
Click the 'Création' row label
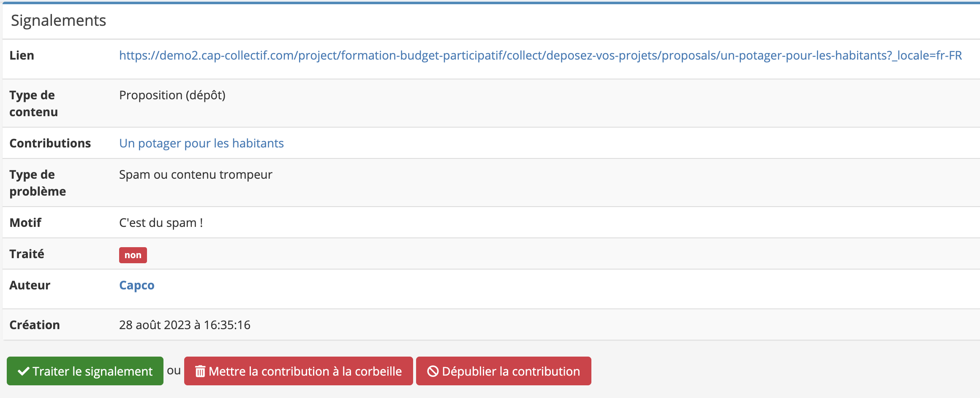click(x=35, y=325)
